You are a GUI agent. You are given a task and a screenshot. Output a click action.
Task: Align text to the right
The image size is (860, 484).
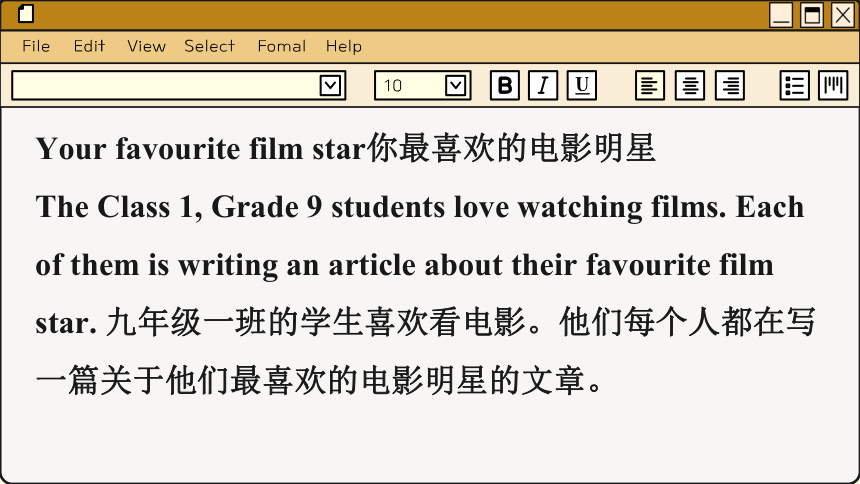click(x=730, y=86)
